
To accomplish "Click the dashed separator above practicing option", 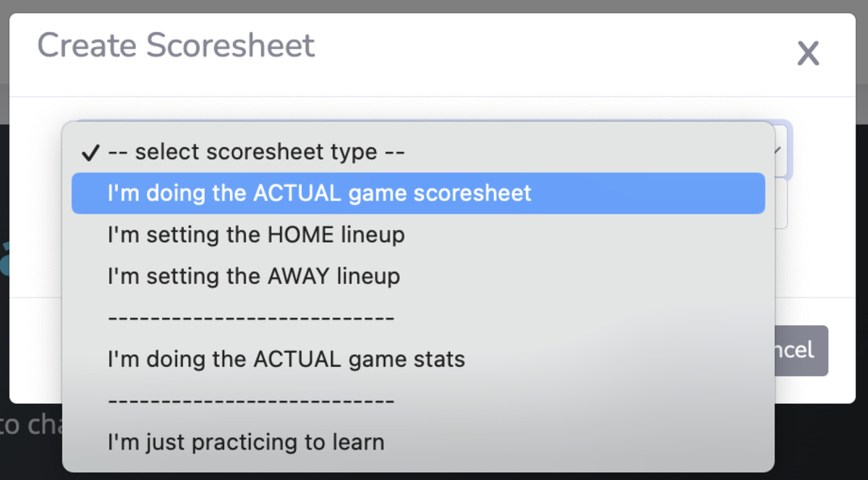I will tap(250, 400).
